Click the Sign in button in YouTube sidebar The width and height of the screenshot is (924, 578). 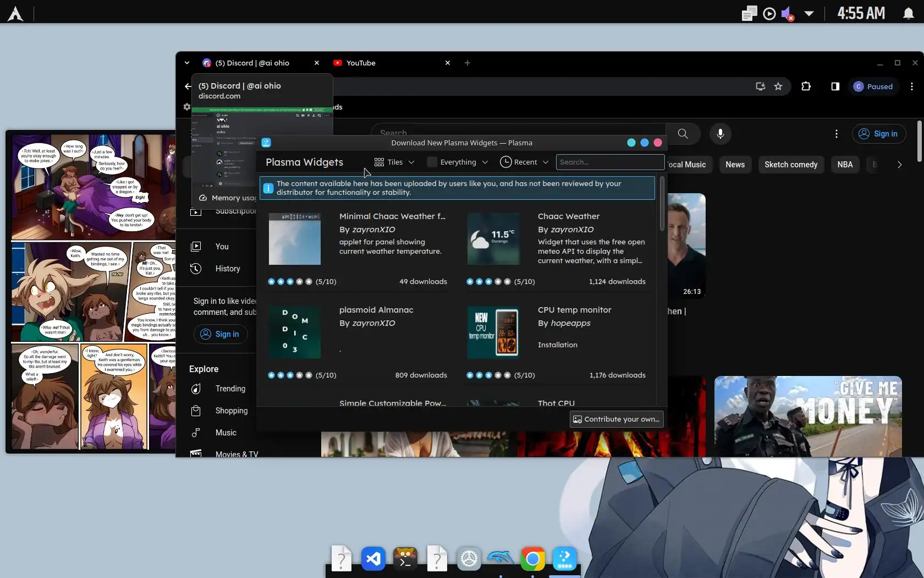[220, 334]
